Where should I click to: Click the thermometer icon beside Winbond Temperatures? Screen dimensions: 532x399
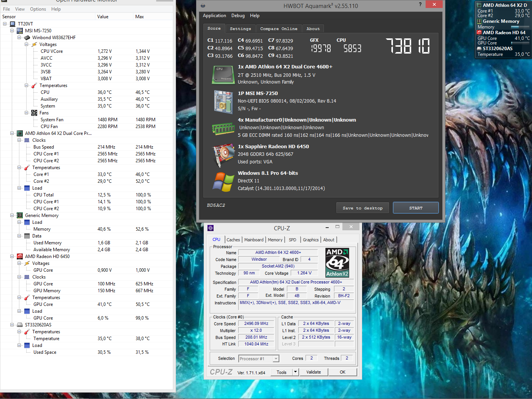point(34,85)
